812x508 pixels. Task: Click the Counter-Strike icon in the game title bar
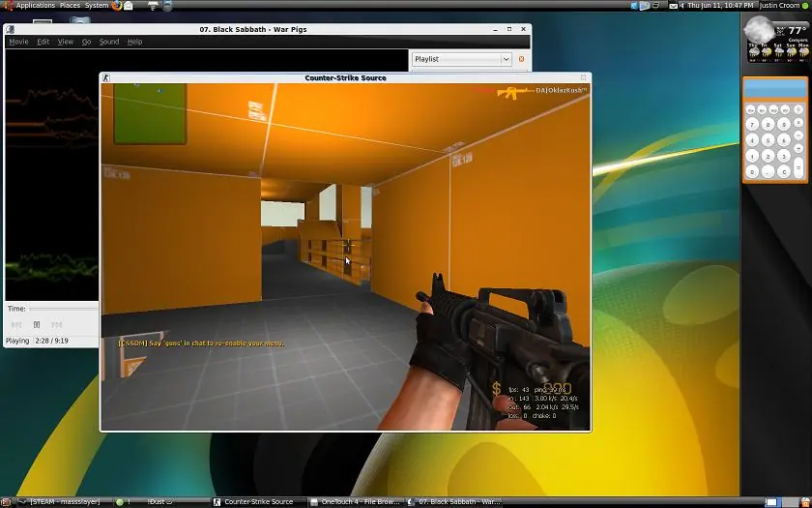tap(105, 77)
